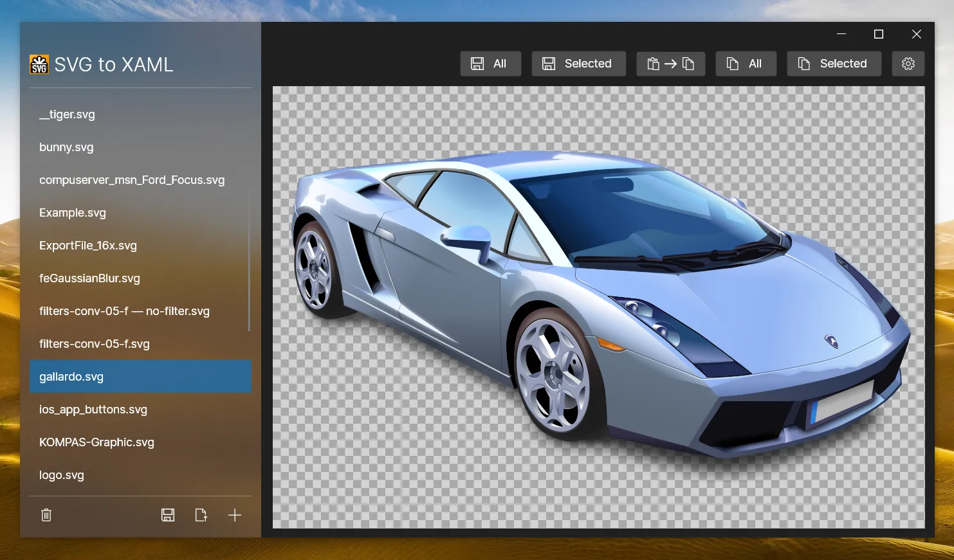Click the car preview image
This screenshot has height=560, width=954.
[598, 307]
